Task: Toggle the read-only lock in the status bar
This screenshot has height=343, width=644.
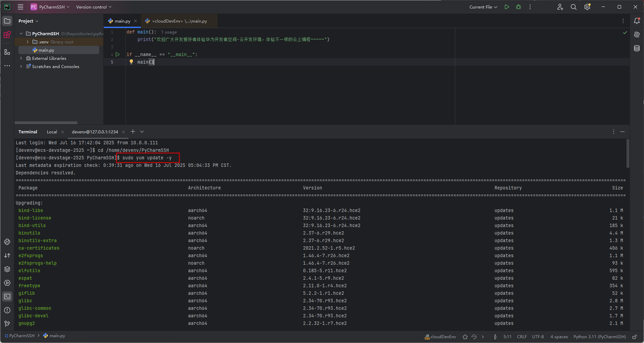Action: [634, 336]
